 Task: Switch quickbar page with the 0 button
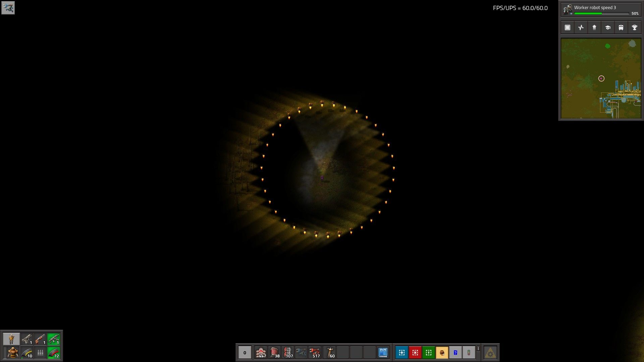pyautogui.click(x=245, y=352)
